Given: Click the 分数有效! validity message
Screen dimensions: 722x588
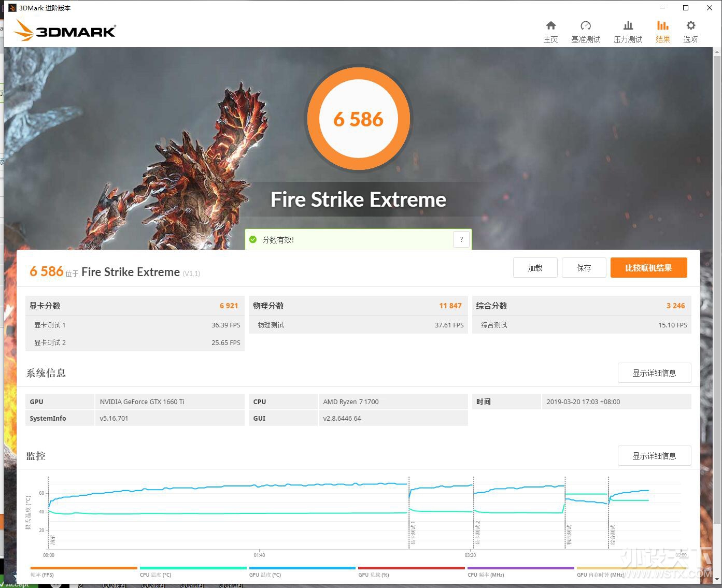Looking at the screenshot, I should (278, 240).
